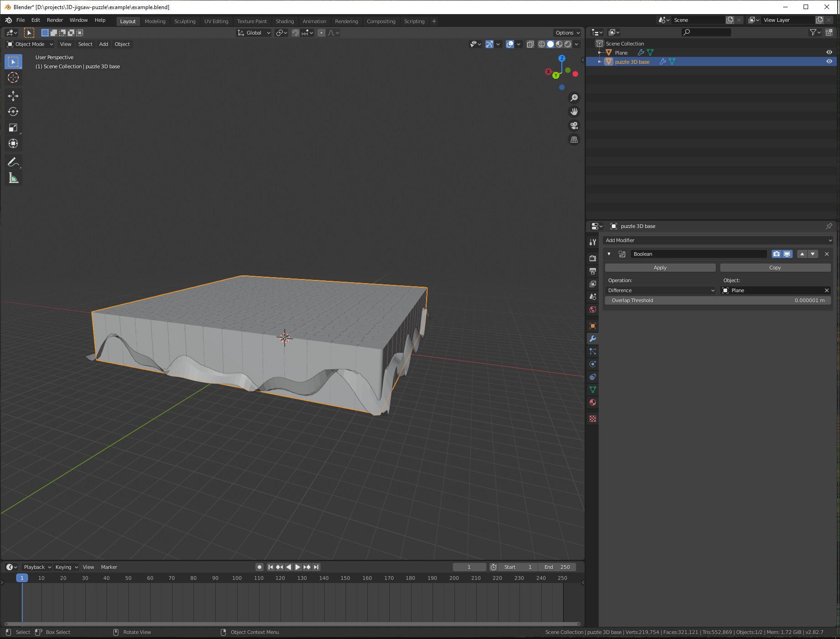This screenshot has height=639, width=840.
Task: Select the Move tool in the toolbar
Action: 13,96
